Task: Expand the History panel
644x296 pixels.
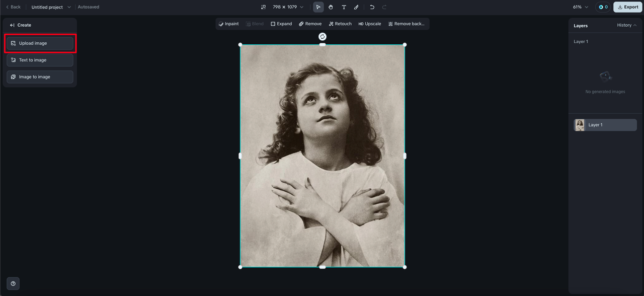Action: point(627,25)
